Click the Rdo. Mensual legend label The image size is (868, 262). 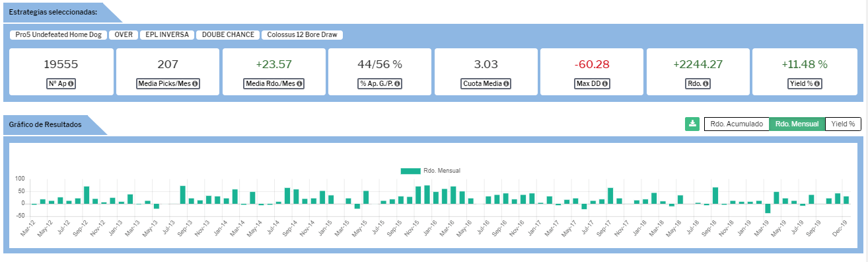coord(441,171)
